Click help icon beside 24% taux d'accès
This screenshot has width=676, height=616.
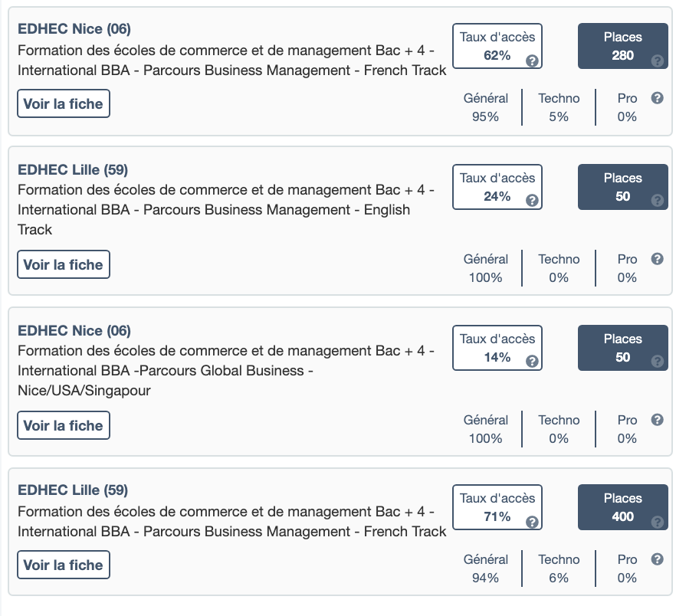click(x=532, y=202)
